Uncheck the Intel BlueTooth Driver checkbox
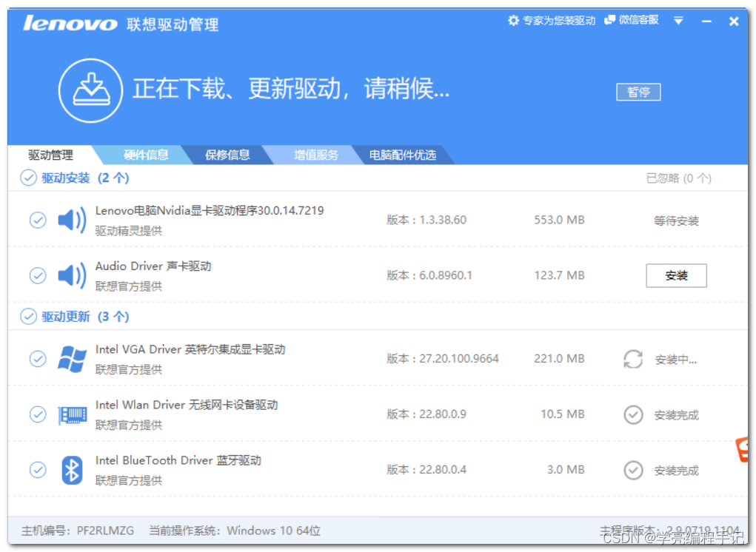The height and width of the screenshot is (552, 756). (38, 470)
